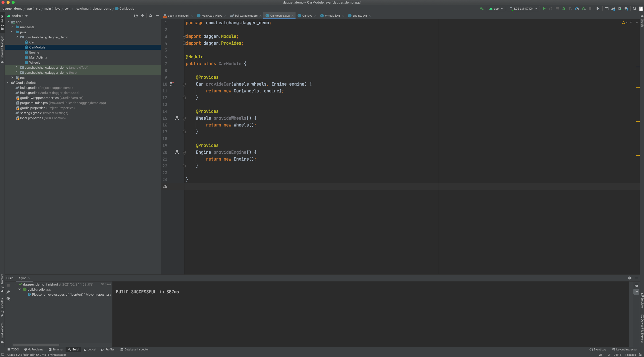Open AVD Manager device icon
The width and height of the screenshot is (644, 357).
[x=620, y=9]
